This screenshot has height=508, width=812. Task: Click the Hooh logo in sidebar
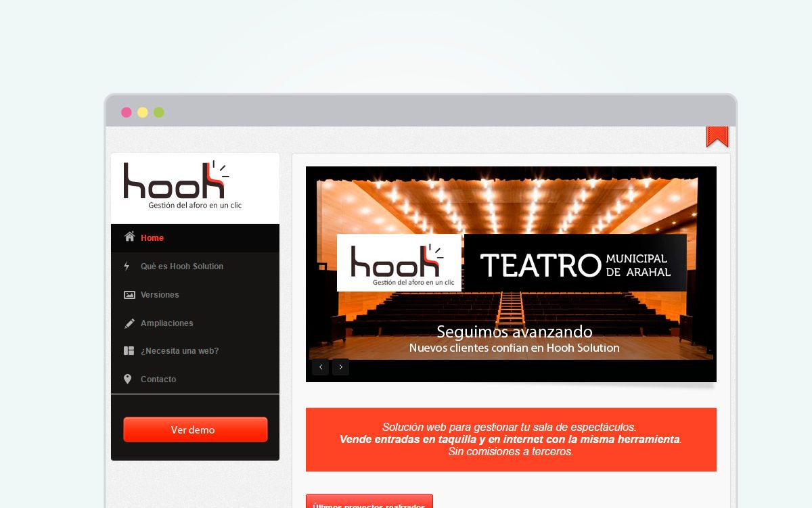click(183, 185)
